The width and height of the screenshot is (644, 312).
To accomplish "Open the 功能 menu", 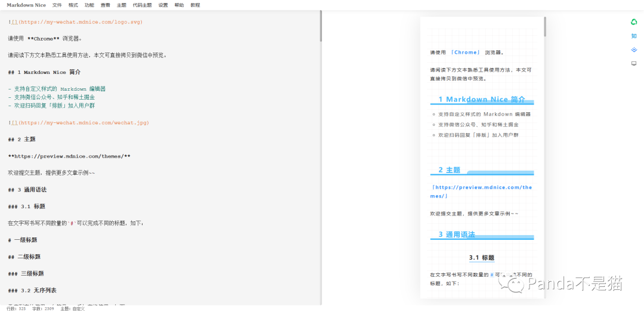I will pyautogui.click(x=89, y=5).
